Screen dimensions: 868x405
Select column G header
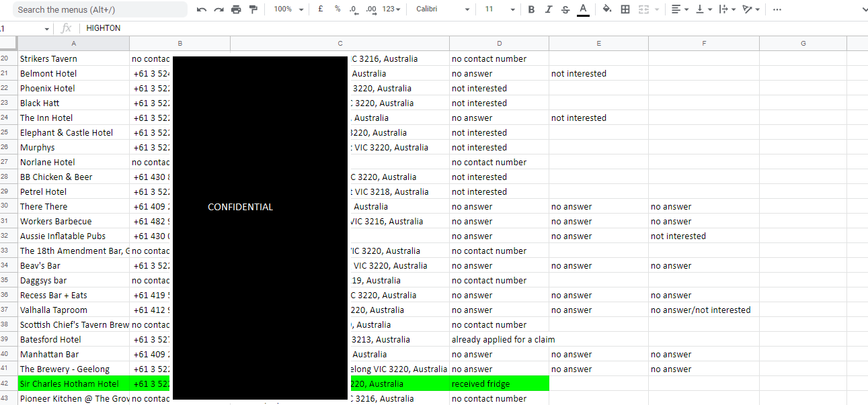[803, 44]
